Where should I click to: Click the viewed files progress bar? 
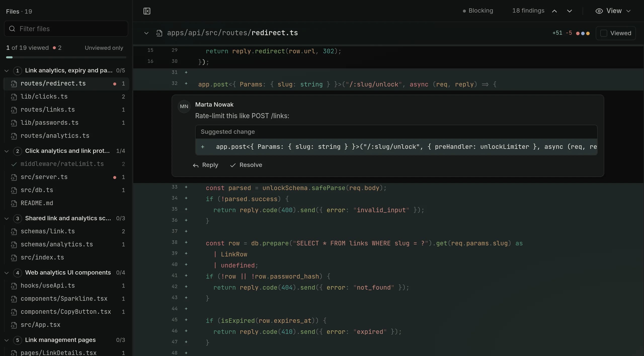coord(66,57)
